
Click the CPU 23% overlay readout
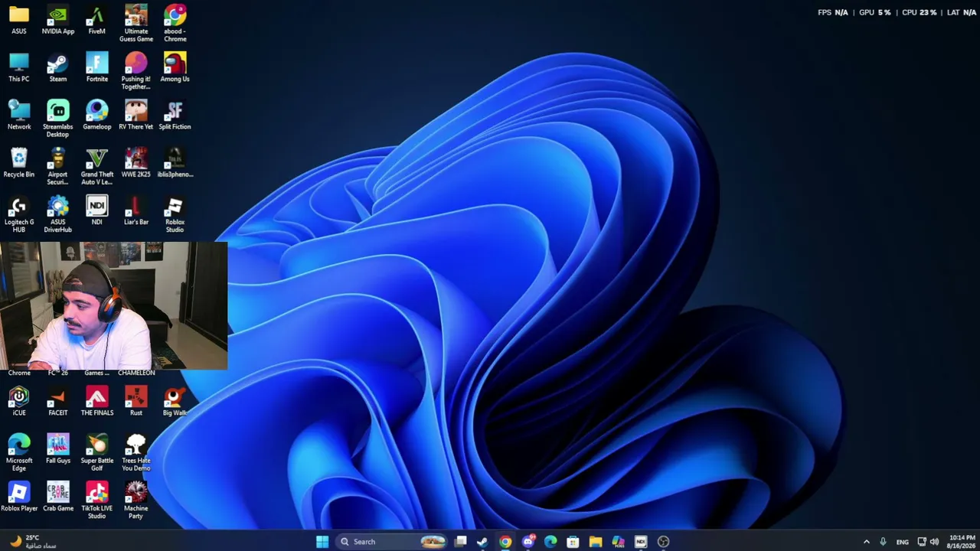[x=920, y=12]
